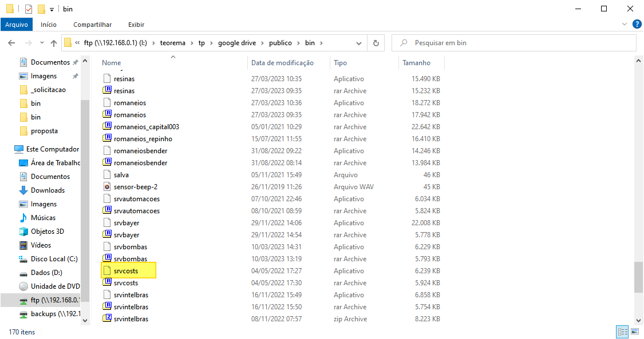Viewport: 644px width, 339px height.
Task: Select the romaneios_repinho rar archive icon
Action: point(107,138)
